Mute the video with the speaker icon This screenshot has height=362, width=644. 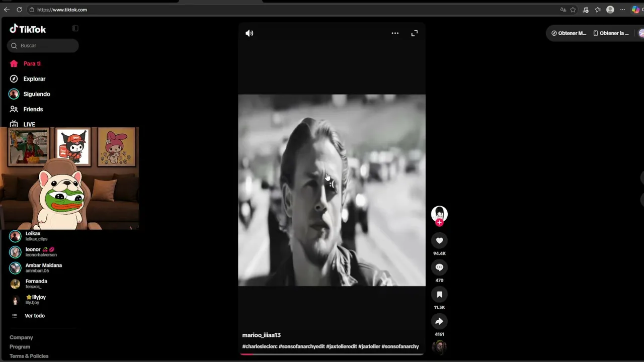click(250, 33)
